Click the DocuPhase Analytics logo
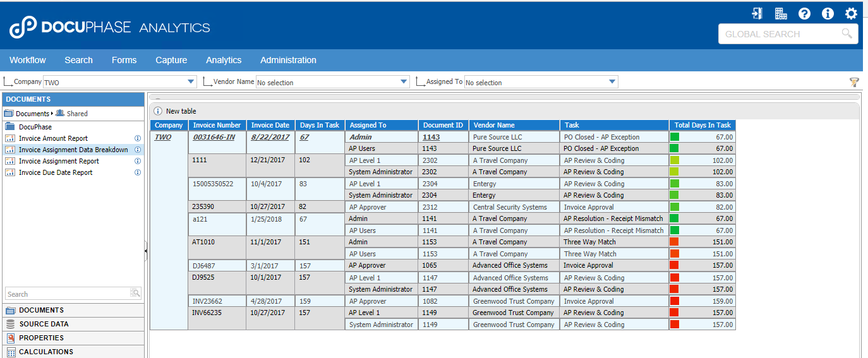 tap(110, 27)
